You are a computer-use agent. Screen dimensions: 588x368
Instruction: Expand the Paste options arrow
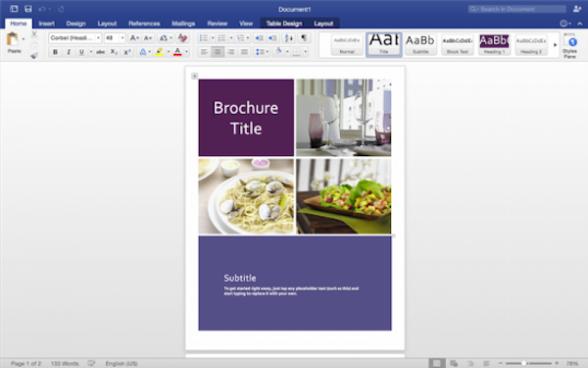[x=24, y=39]
